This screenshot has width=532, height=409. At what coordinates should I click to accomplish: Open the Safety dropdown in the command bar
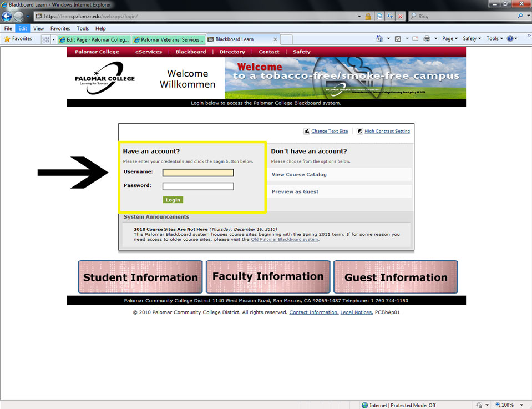472,39
